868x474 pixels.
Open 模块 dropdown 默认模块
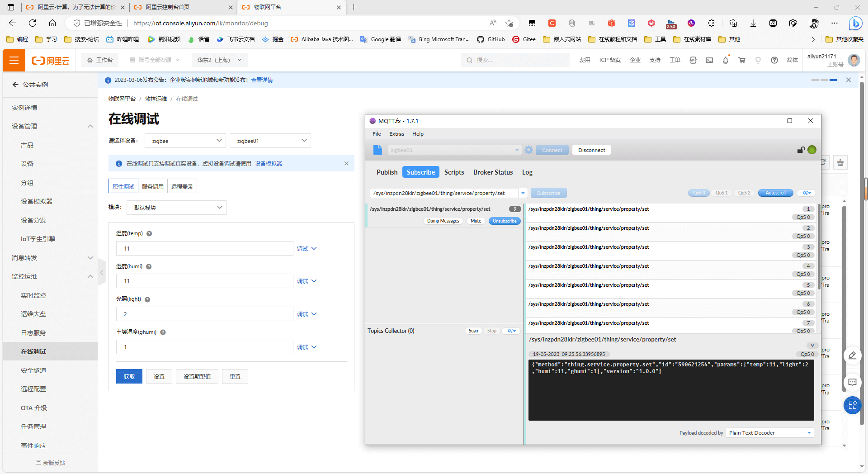tap(176, 208)
